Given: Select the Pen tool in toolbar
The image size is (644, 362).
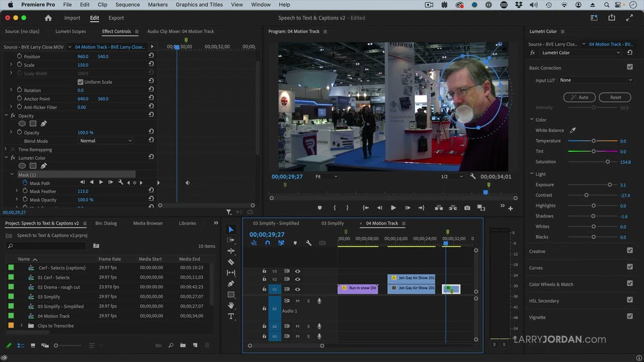Looking at the screenshot, I should pyautogui.click(x=231, y=284).
